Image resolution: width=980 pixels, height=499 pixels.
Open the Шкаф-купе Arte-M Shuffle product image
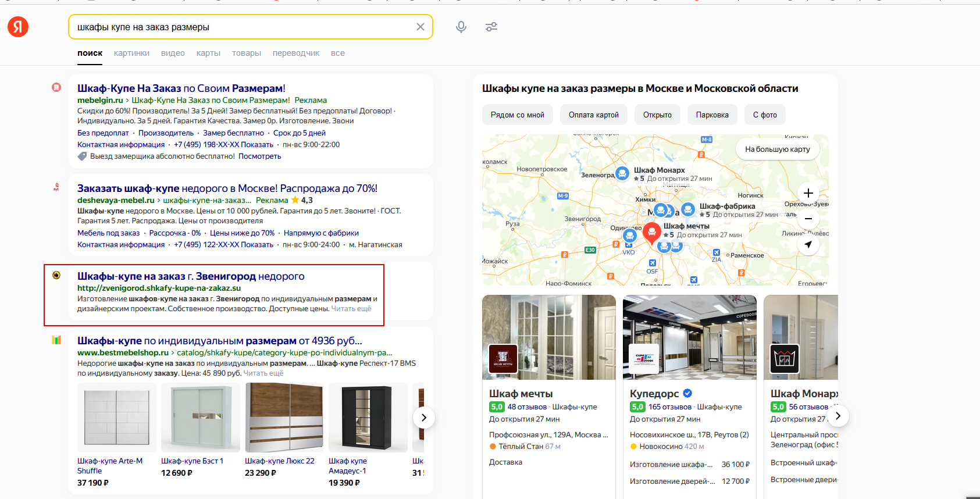(x=117, y=418)
